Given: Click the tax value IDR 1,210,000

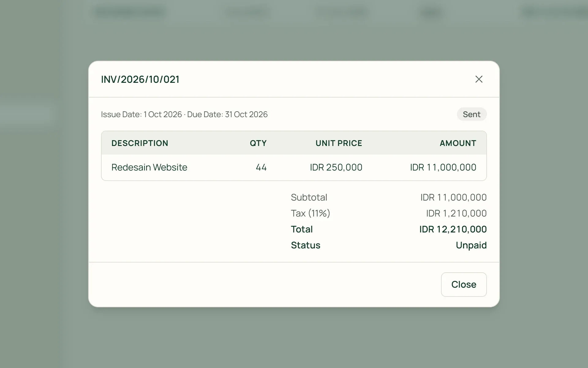Looking at the screenshot, I should pyautogui.click(x=456, y=213).
